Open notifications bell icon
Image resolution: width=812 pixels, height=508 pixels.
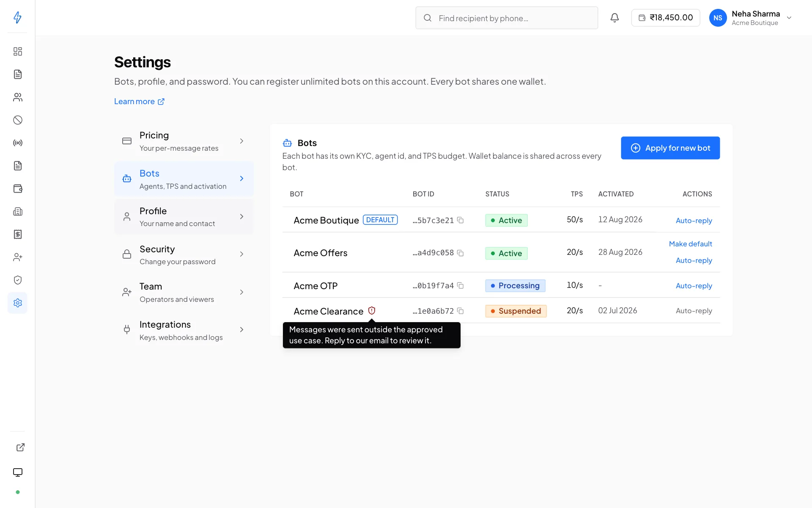(614, 18)
